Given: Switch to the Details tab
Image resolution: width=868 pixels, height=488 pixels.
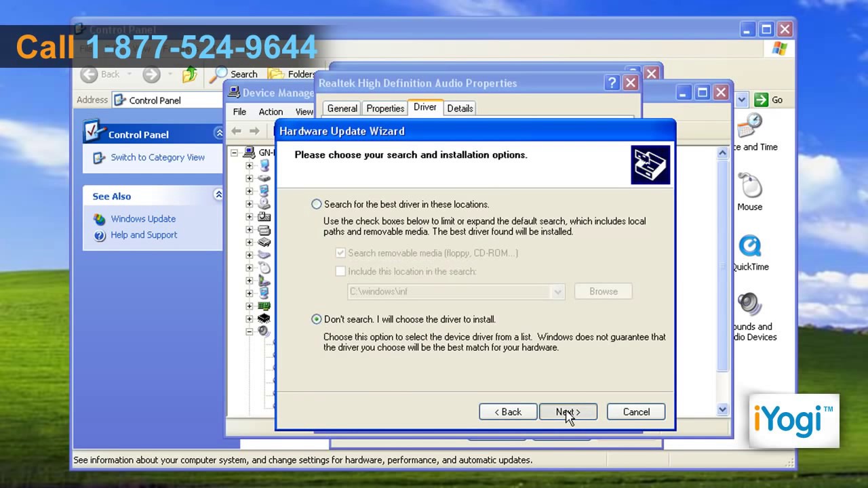Looking at the screenshot, I should point(460,108).
